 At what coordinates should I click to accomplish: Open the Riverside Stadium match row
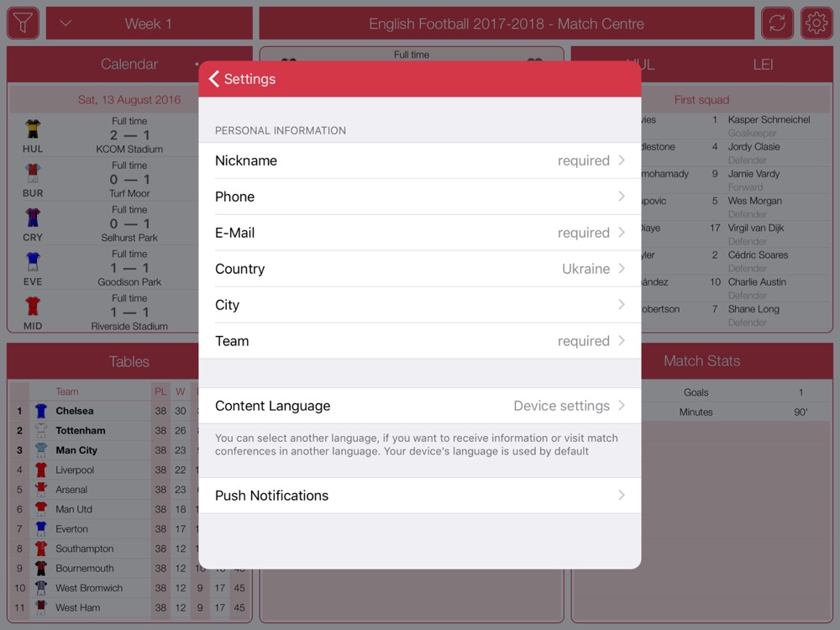click(x=129, y=312)
